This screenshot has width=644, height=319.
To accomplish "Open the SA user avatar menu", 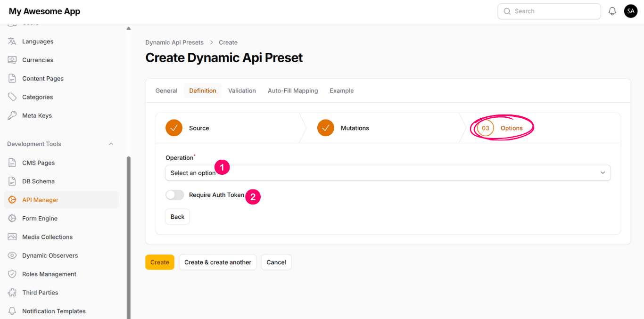I will (630, 11).
